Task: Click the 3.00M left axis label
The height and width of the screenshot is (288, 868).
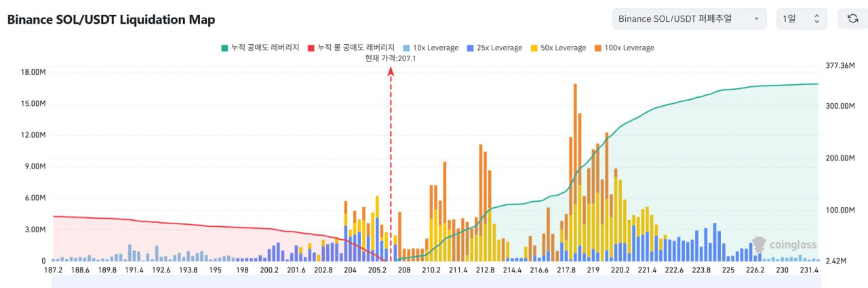Action: 35,230
